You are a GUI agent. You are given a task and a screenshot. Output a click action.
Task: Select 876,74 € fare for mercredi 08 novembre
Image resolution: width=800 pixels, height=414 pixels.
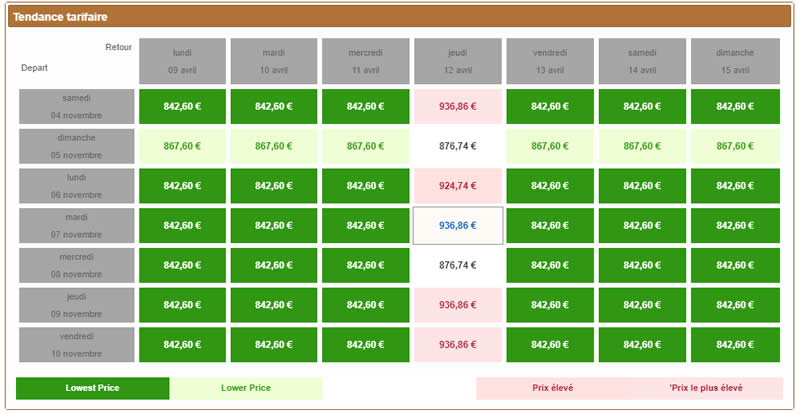click(x=458, y=265)
